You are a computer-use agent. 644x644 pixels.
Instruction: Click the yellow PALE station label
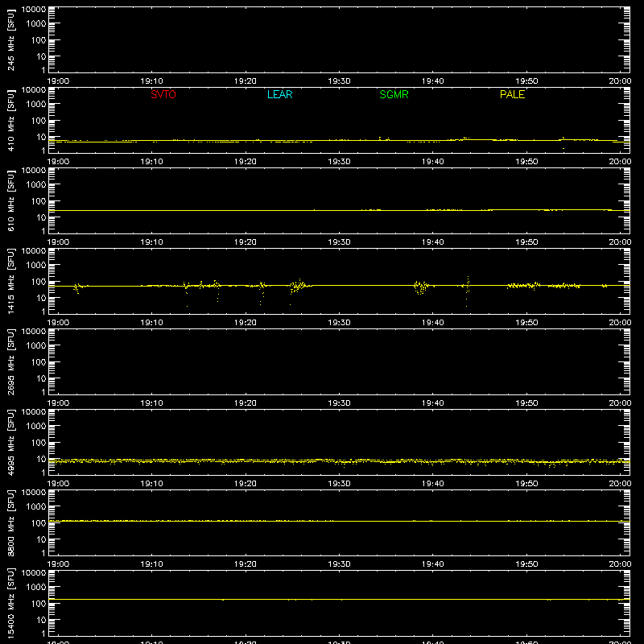click(x=512, y=94)
